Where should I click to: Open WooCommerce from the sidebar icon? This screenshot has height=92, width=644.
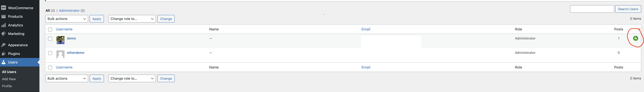tap(4, 8)
